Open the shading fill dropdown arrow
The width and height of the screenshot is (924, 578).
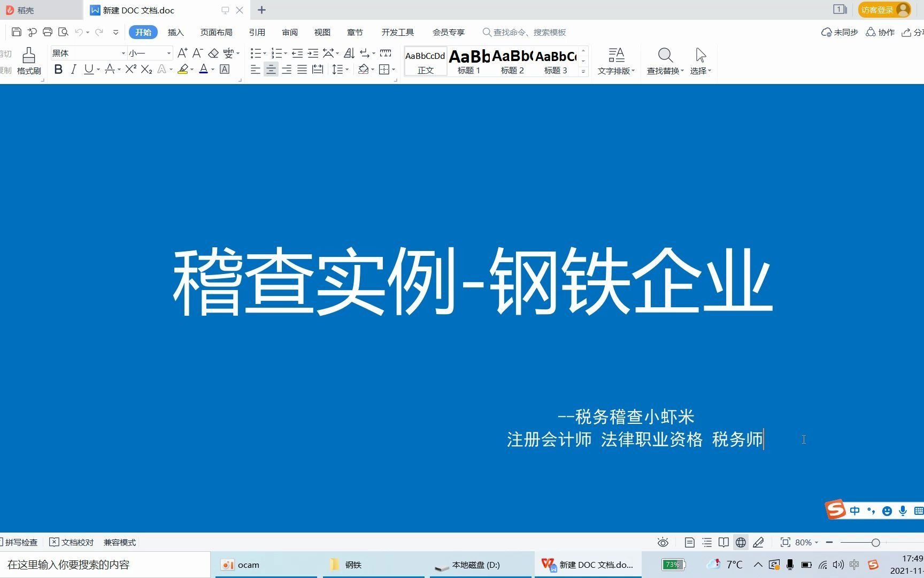[x=373, y=70]
